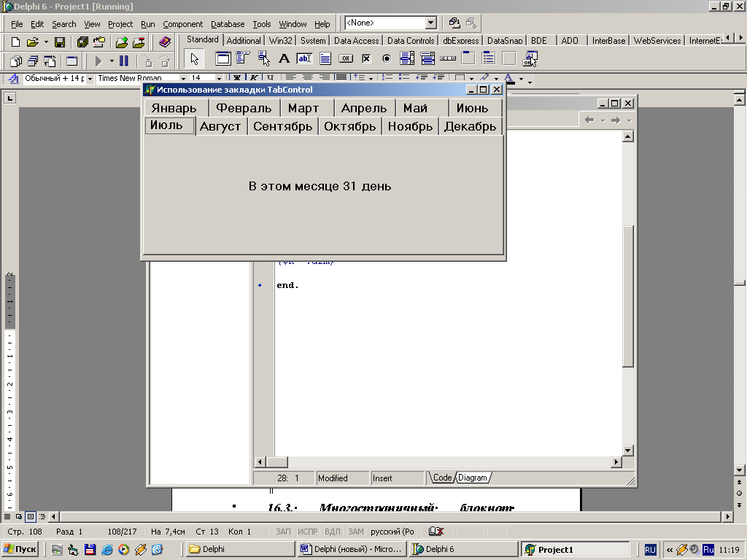Image resolution: width=747 pixels, height=560 pixels.
Task: Select the Февраль tab
Action: (x=244, y=108)
